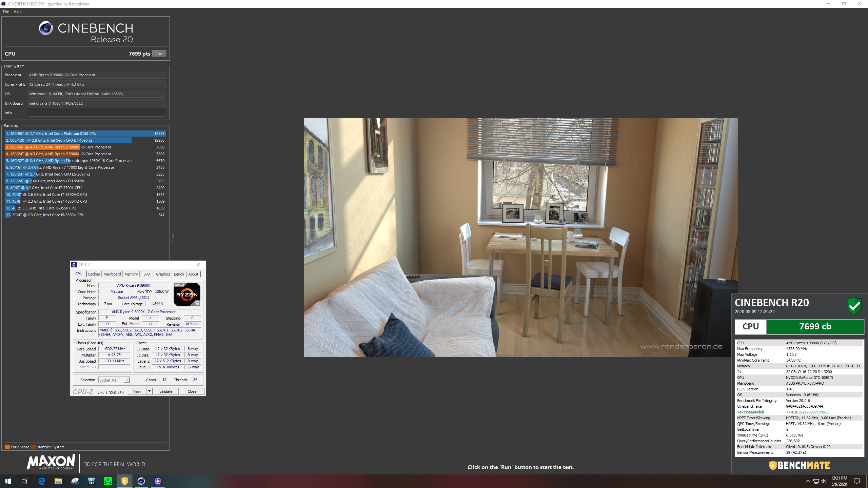Viewport: 868px width, 488px height.
Task: Open the Help menu in Cinebench
Action: [x=18, y=12]
